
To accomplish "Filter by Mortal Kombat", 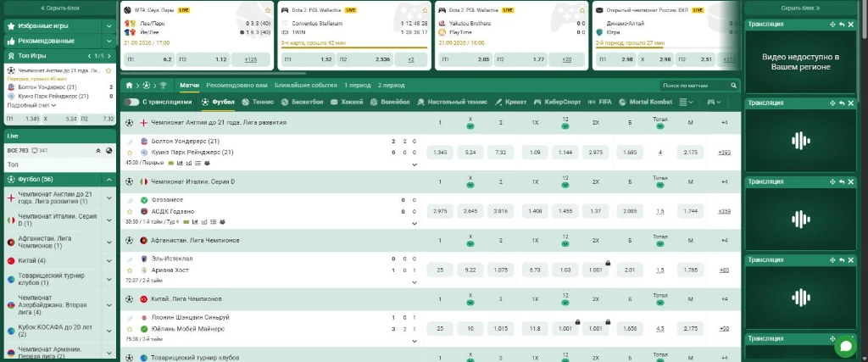I will [645, 102].
